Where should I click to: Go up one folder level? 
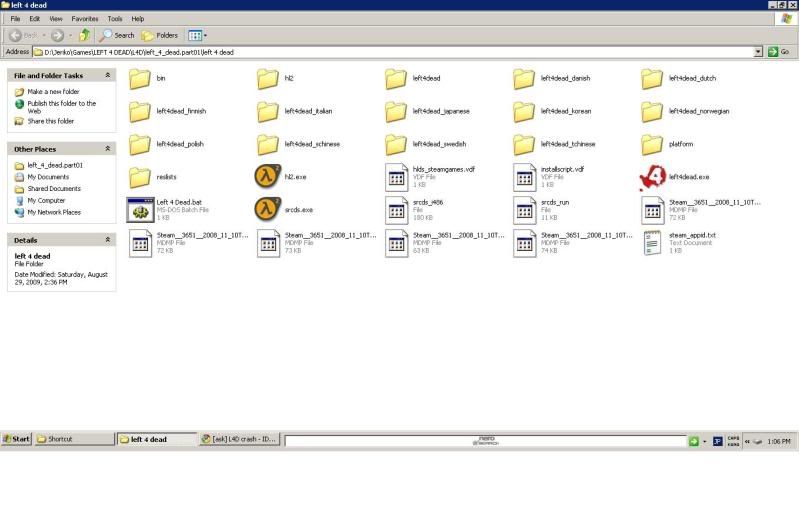pyautogui.click(x=85, y=35)
